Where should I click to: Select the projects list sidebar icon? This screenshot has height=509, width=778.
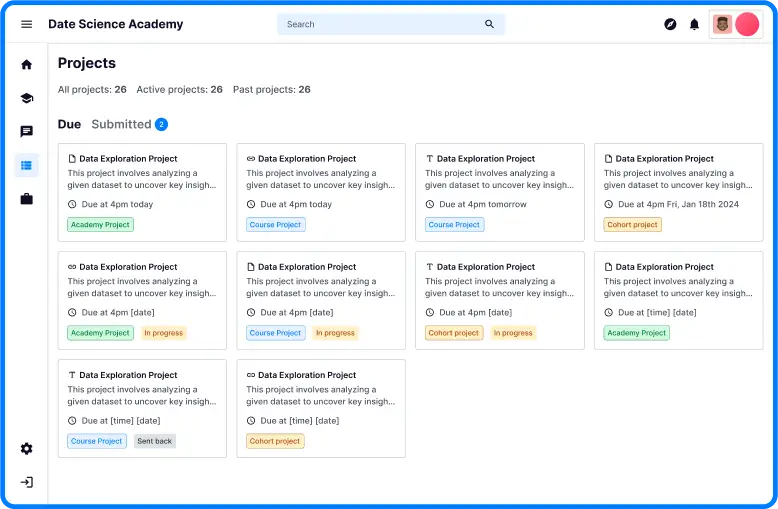point(26,165)
